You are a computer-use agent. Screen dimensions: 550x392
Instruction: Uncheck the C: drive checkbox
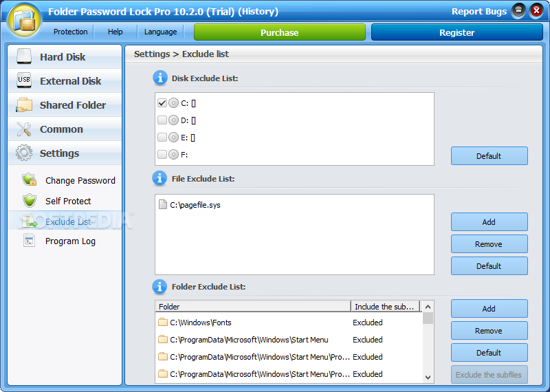tap(162, 103)
